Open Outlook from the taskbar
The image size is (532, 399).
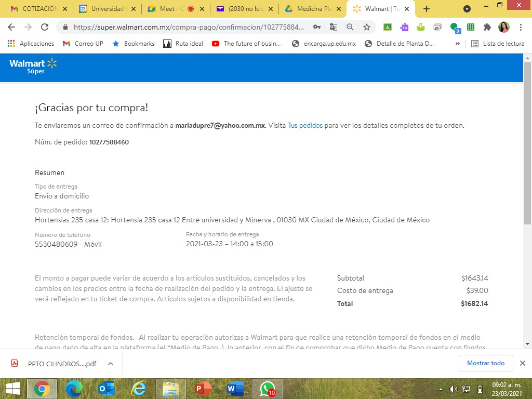(x=106, y=389)
